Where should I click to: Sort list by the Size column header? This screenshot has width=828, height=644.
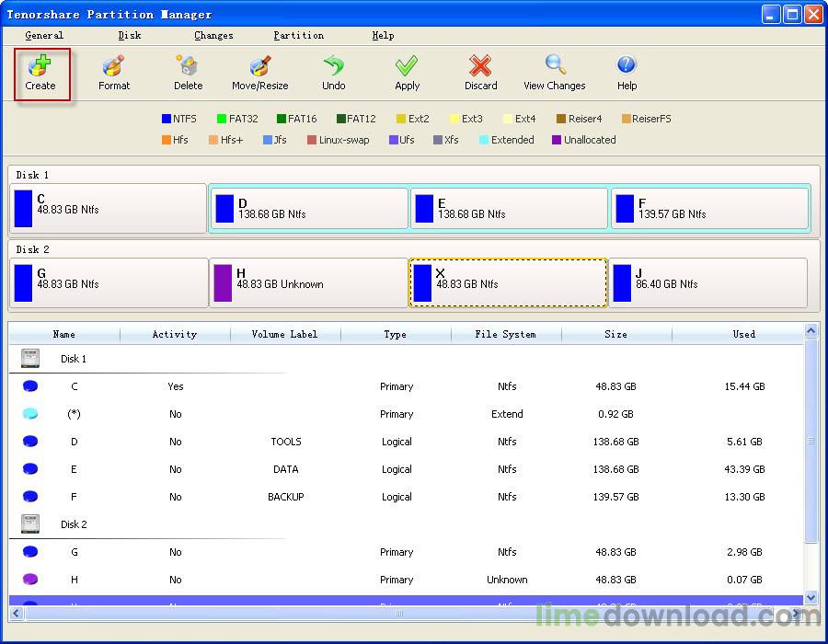click(x=615, y=334)
